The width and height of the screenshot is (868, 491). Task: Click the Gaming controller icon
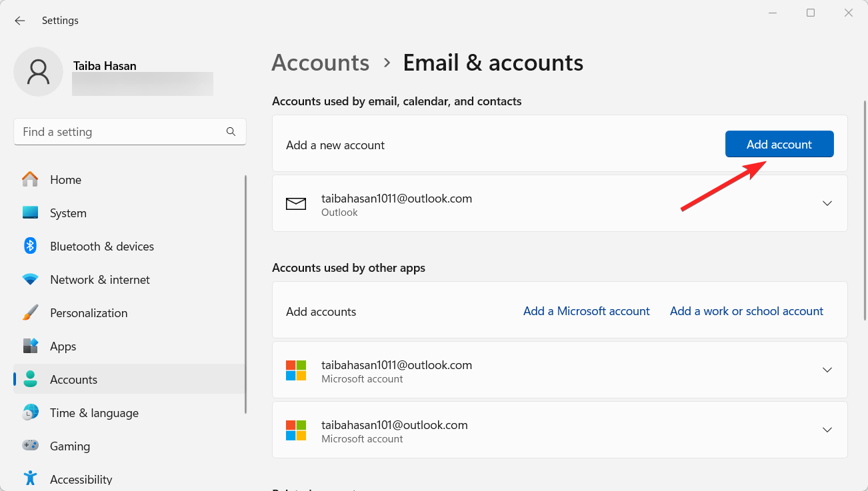[x=30, y=446]
